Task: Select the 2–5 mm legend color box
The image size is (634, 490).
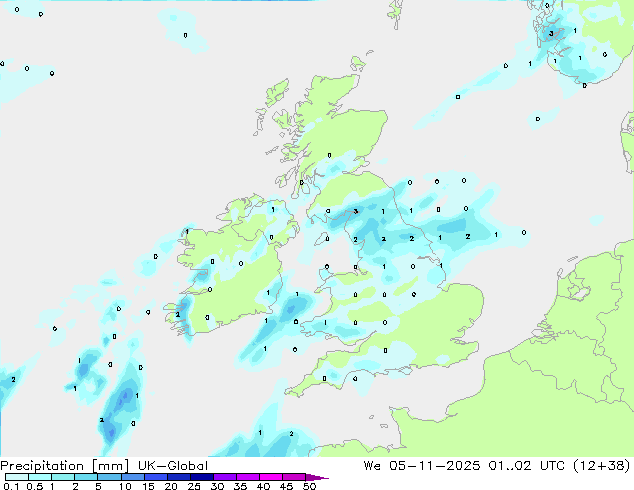Action: 86,477
